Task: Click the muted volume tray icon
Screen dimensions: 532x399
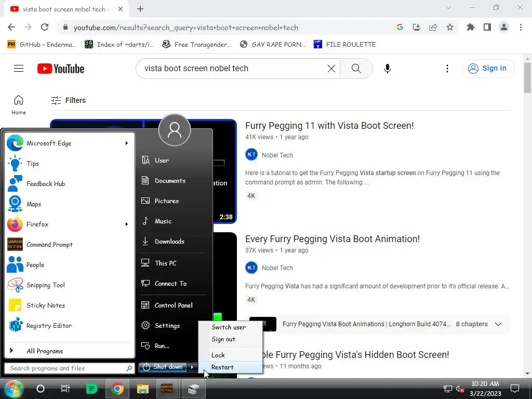Action: 460,389
